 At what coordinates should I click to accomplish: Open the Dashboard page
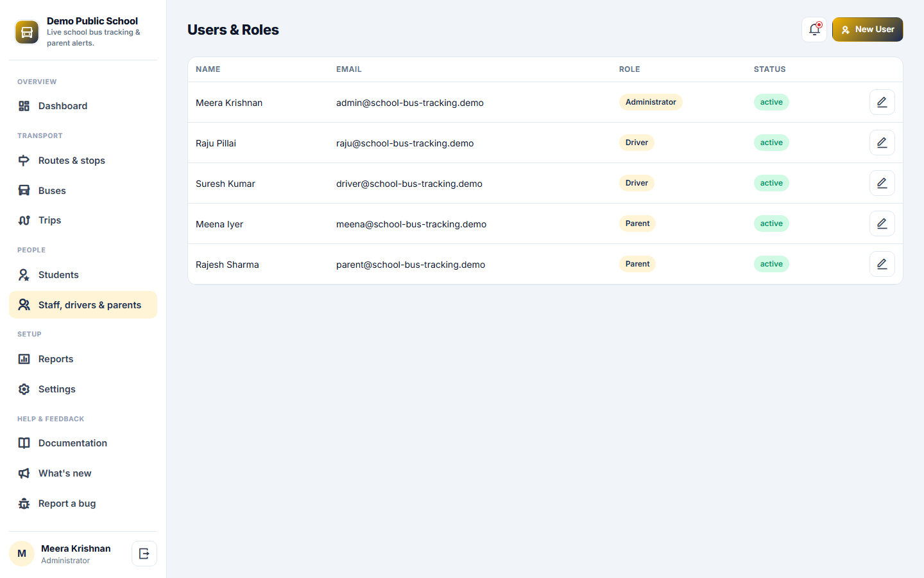83,106
